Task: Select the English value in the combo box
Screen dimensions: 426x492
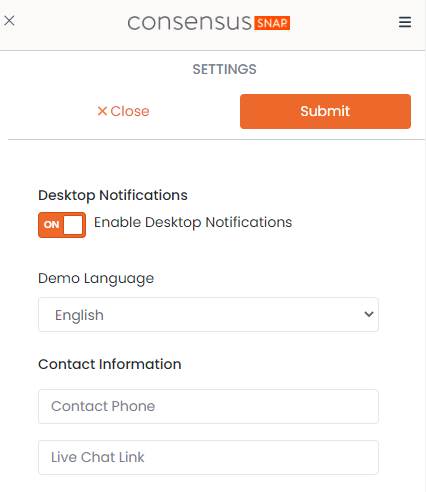Action: click(x=79, y=315)
